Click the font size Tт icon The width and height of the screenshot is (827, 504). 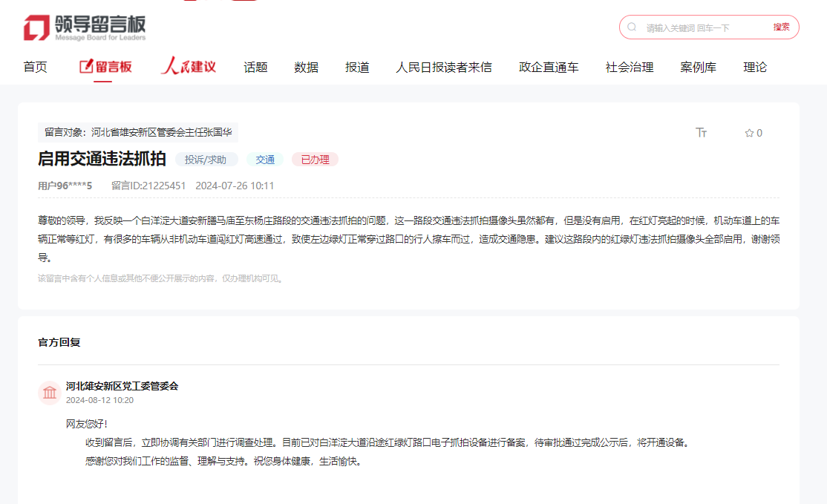701,133
